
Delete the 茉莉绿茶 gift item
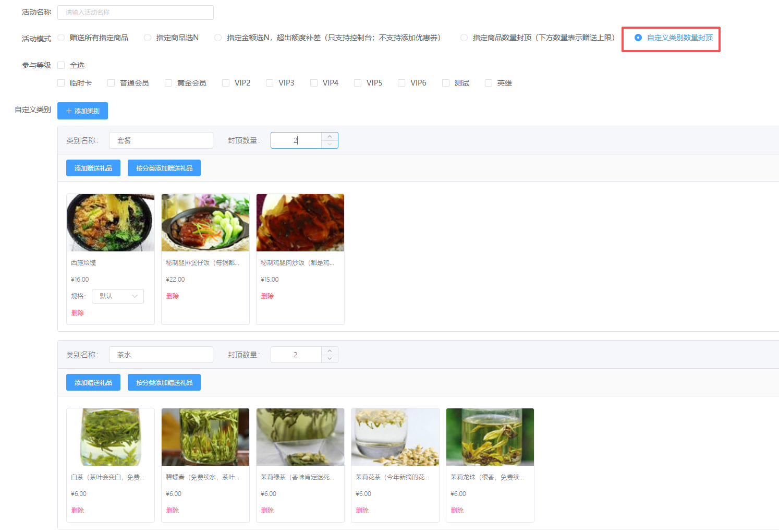[x=267, y=511]
